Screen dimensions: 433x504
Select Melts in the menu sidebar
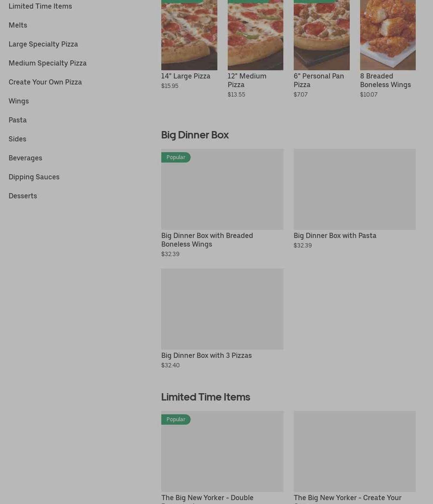[x=18, y=25]
